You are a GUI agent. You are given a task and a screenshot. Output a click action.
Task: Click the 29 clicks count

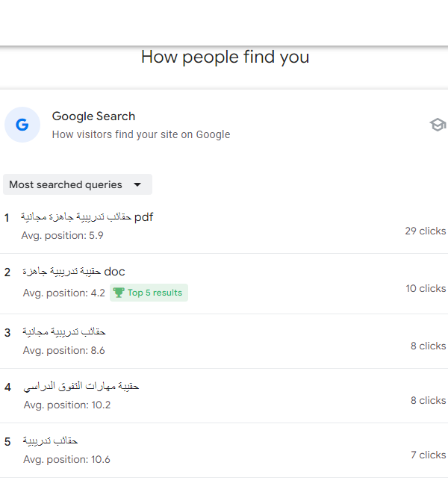[x=425, y=231]
